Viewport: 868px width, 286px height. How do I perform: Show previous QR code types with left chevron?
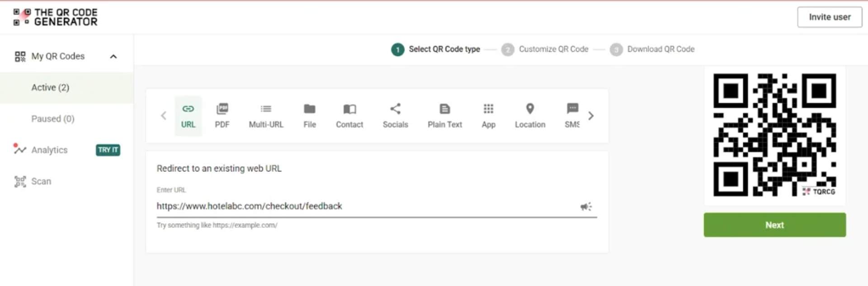coord(164,116)
